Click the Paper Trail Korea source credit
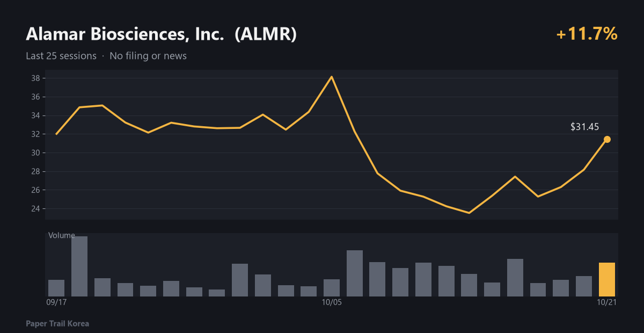Viewport: 644px width, 333px height. [x=57, y=324]
